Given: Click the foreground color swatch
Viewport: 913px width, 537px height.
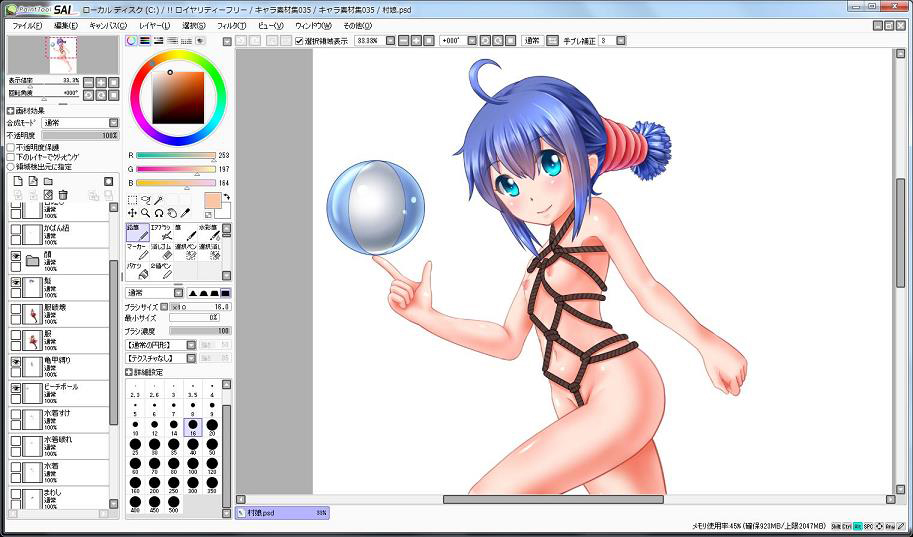Looking at the screenshot, I should [x=213, y=200].
